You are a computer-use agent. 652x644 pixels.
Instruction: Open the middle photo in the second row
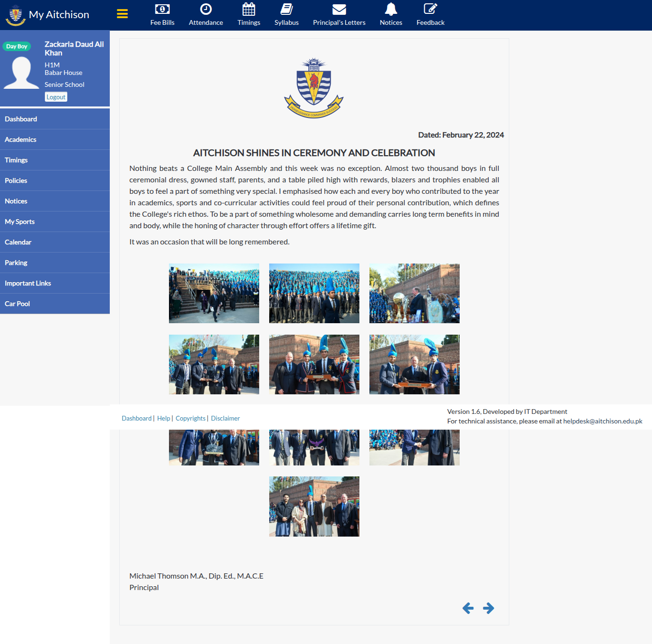point(314,364)
